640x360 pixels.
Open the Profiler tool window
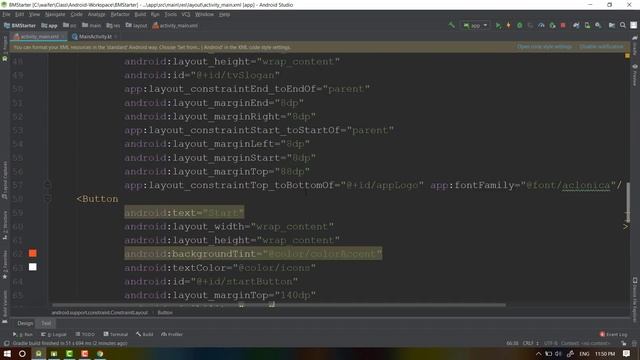(x=172, y=334)
